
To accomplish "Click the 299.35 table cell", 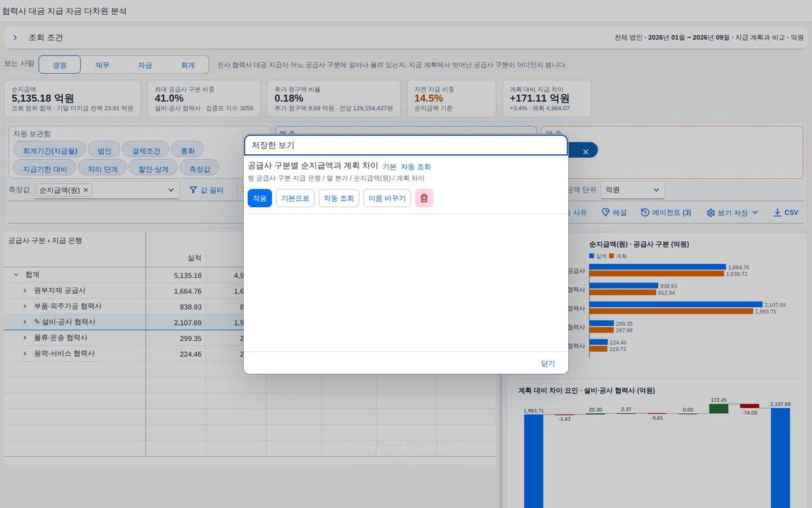I will [x=176, y=337].
